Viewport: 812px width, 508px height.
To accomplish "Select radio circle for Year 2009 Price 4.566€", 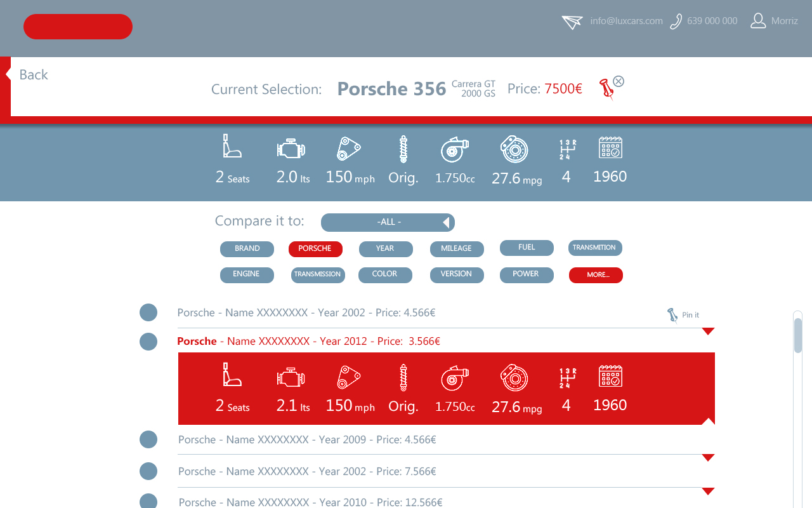I will pos(148,439).
